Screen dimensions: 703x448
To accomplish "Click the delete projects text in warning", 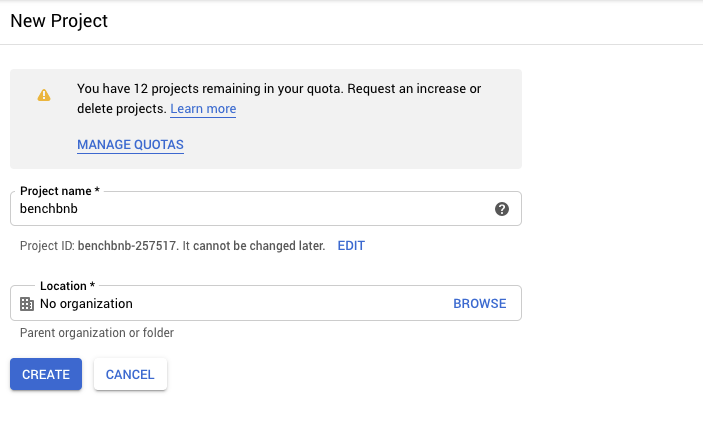I will [x=122, y=109].
